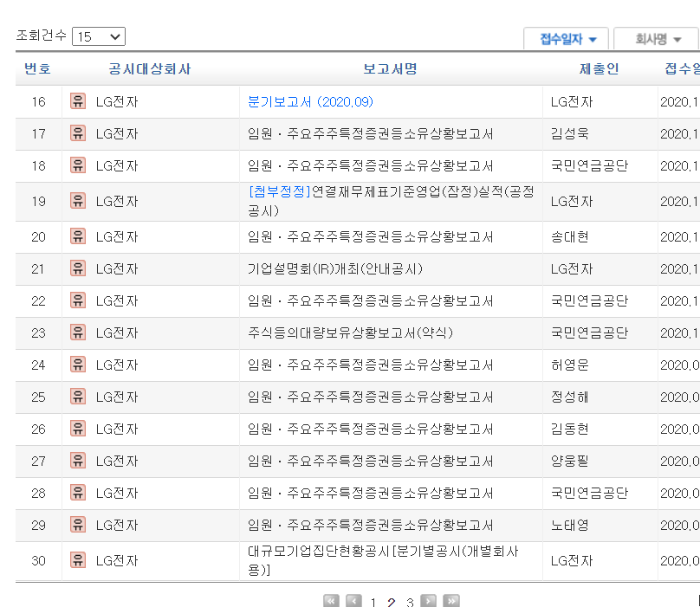Sort by 접수일자 tab
The image size is (700, 607).
tap(566, 39)
